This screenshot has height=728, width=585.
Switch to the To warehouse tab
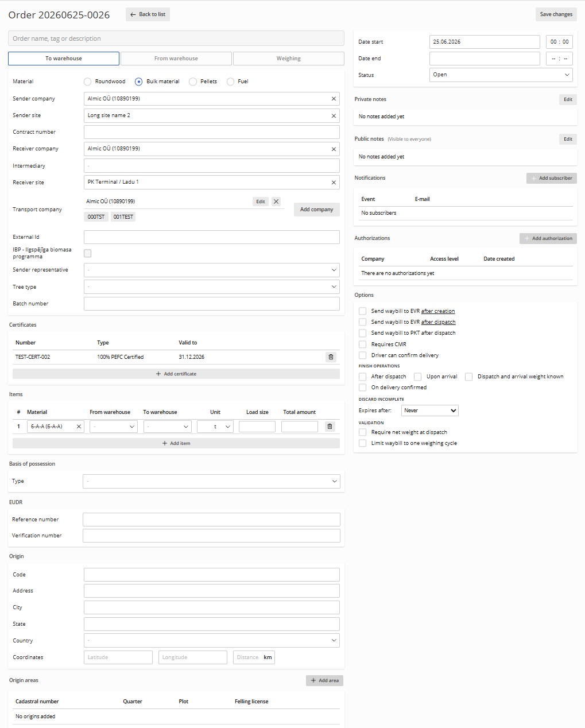tap(64, 59)
